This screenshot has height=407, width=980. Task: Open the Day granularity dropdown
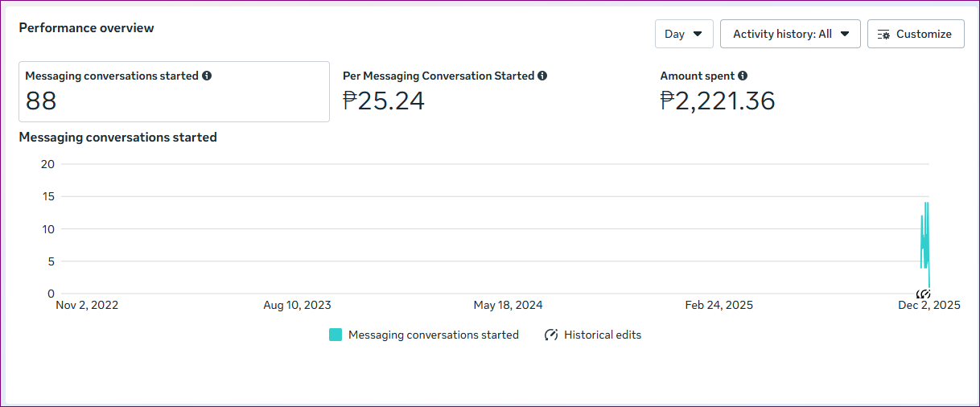(x=683, y=34)
